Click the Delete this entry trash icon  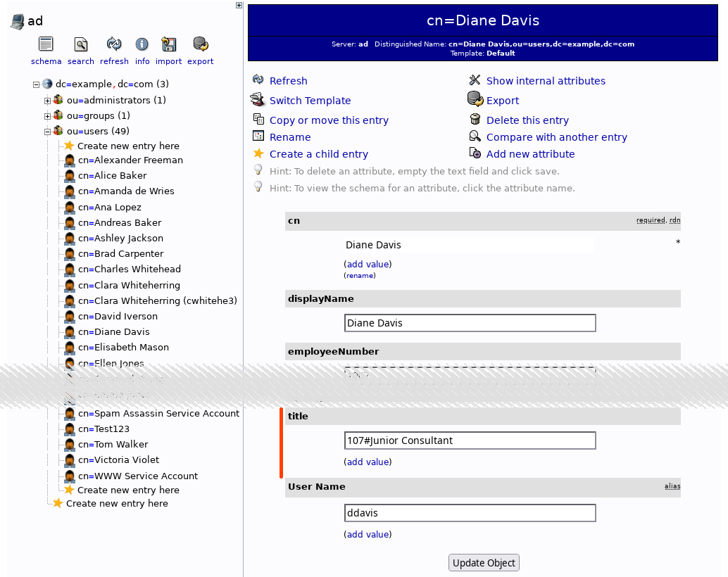tap(474, 120)
